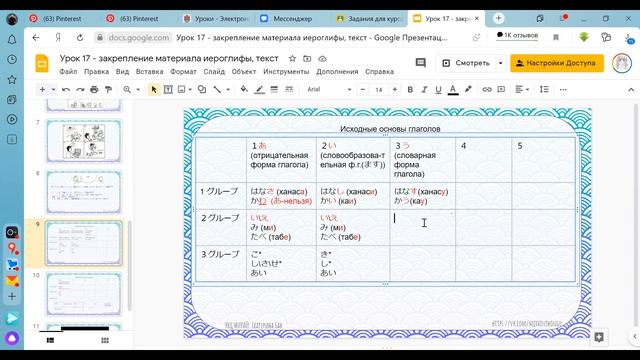Screen dimensions: 640x360
Task: Collapse the menus with the up chevron
Action: click(x=631, y=89)
